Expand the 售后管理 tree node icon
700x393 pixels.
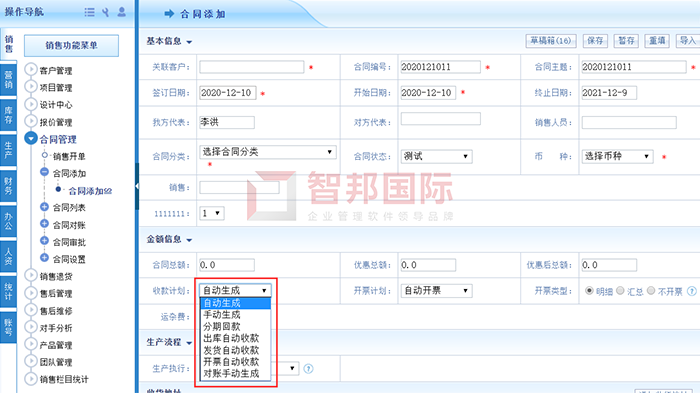(x=31, y=293)
